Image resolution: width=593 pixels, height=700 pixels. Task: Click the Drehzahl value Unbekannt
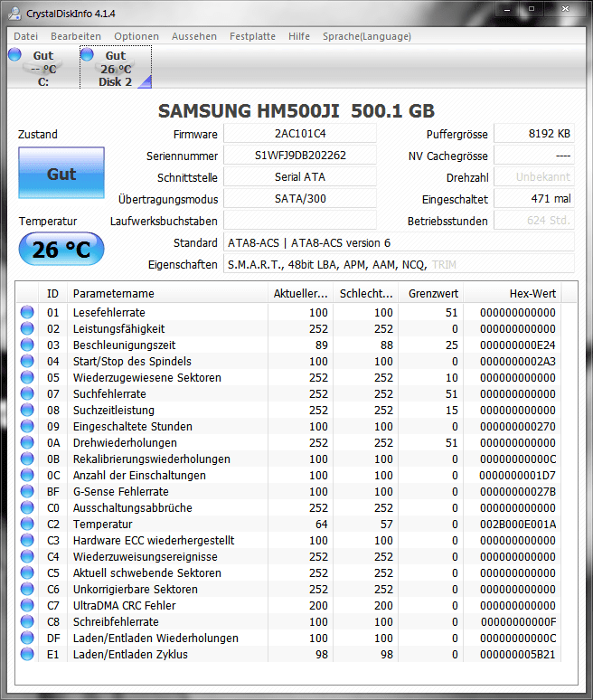534,177
